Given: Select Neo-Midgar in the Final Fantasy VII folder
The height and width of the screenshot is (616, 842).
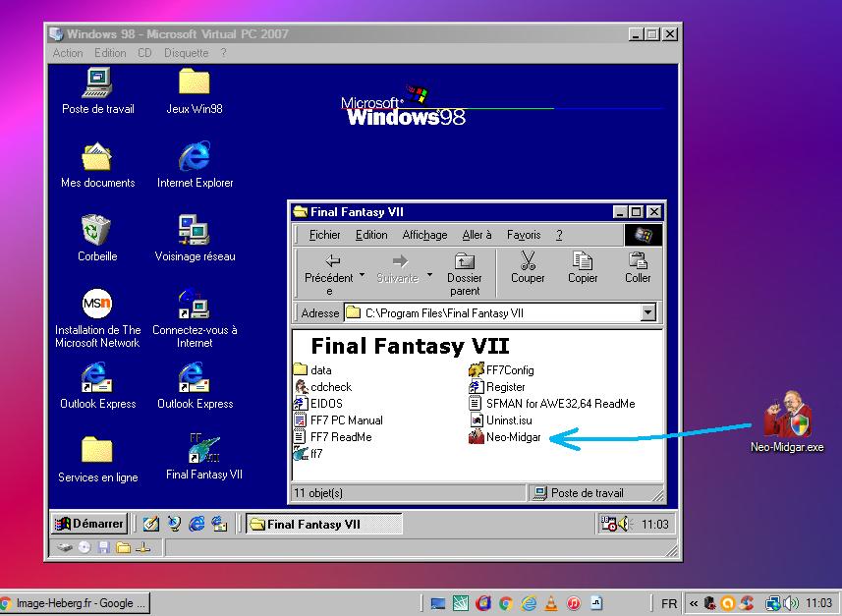Looking at the screenshot, I should (x=505, y=436).
